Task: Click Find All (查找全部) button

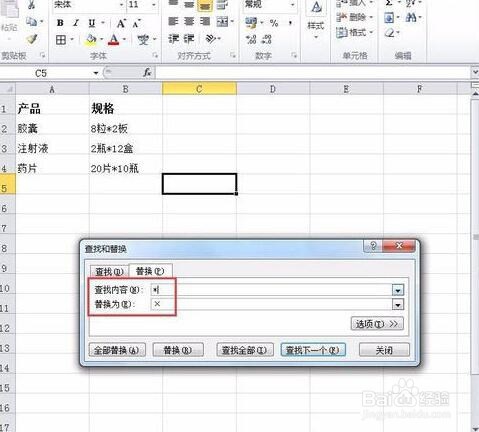Action: (245, 350)
